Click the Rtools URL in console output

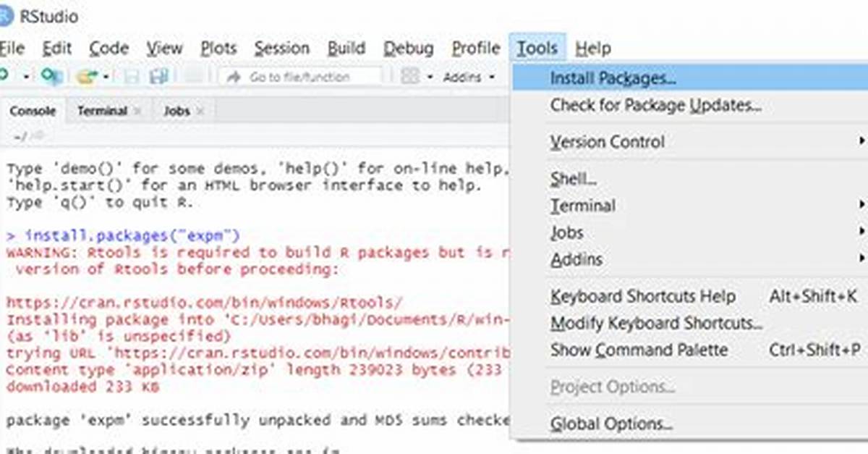[x=205, y=303]
